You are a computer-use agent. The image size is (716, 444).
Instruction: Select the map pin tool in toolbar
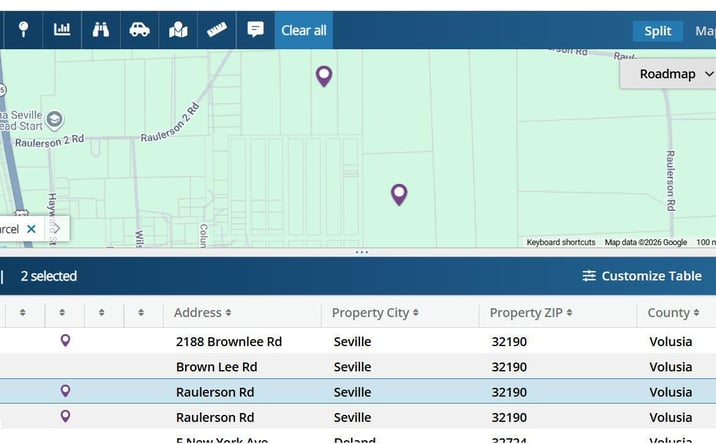pyautogui.click(x=23, y=30)
